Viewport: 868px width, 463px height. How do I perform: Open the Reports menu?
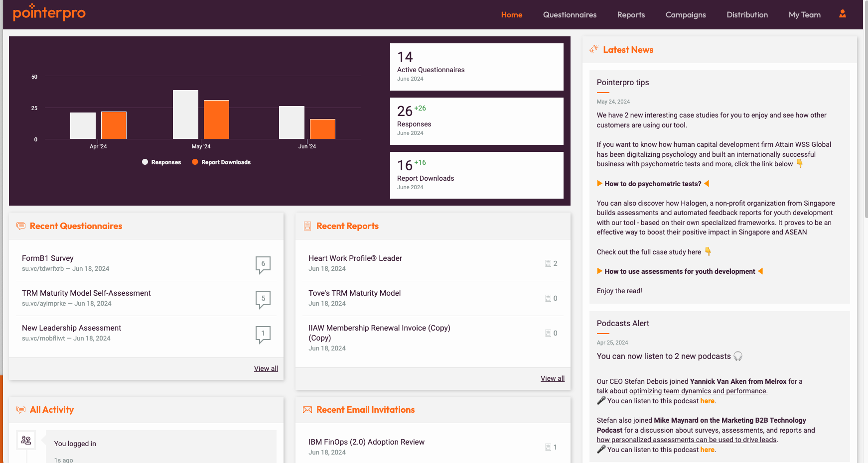click(x=631, y=15)
